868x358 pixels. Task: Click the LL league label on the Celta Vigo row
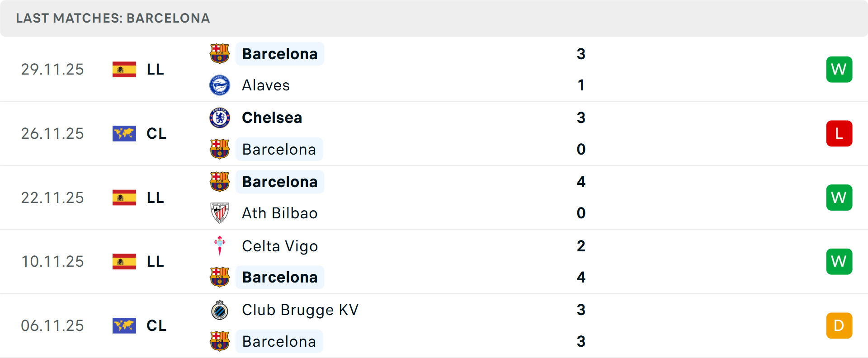click(156, 261)
